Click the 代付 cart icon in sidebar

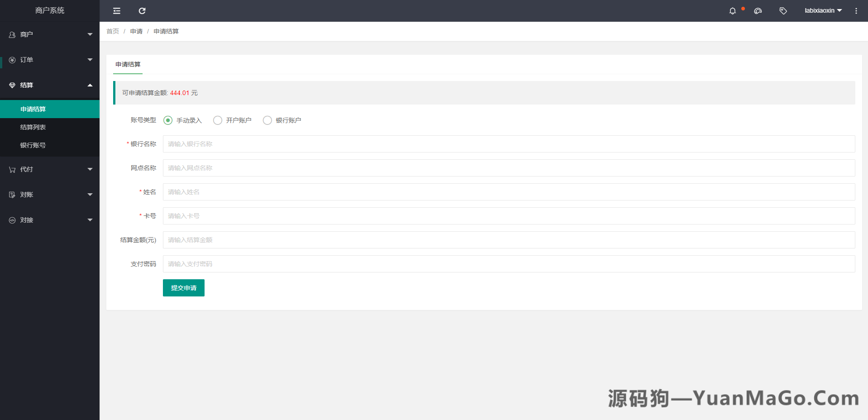click(x=11, y=169)
